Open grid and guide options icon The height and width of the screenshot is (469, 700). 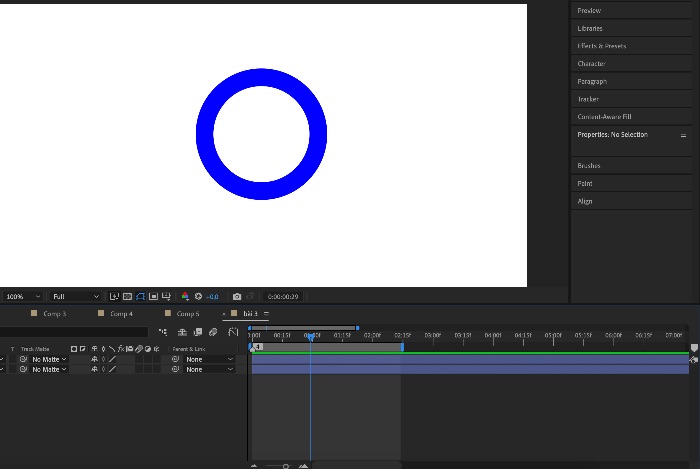click(166, 296)
